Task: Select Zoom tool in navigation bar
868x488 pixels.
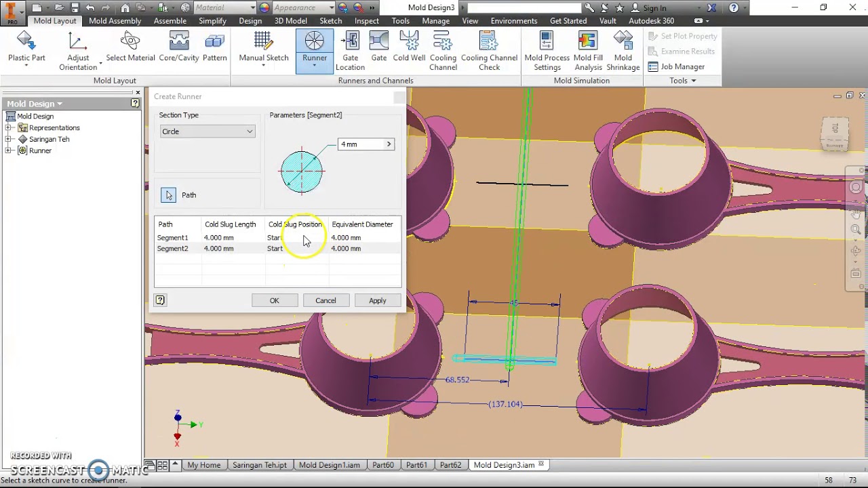Action: [856, 230]
